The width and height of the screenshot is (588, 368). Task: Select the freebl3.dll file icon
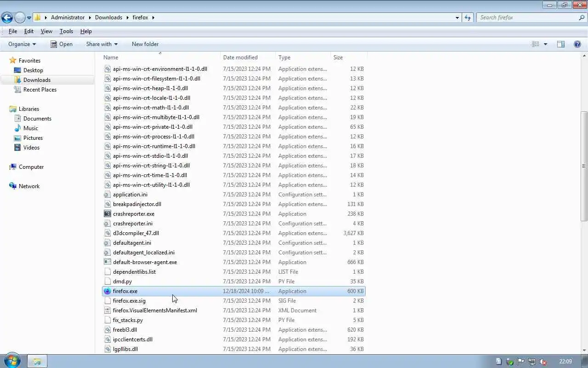point(107,330)
